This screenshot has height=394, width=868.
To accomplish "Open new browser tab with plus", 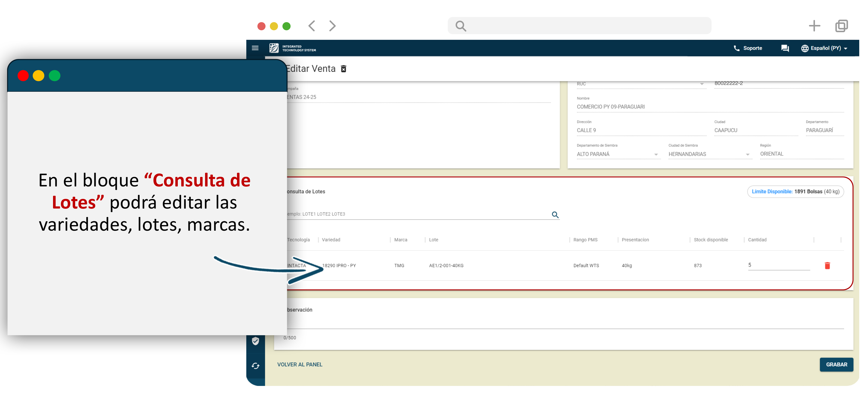I will tap(814, 26).
